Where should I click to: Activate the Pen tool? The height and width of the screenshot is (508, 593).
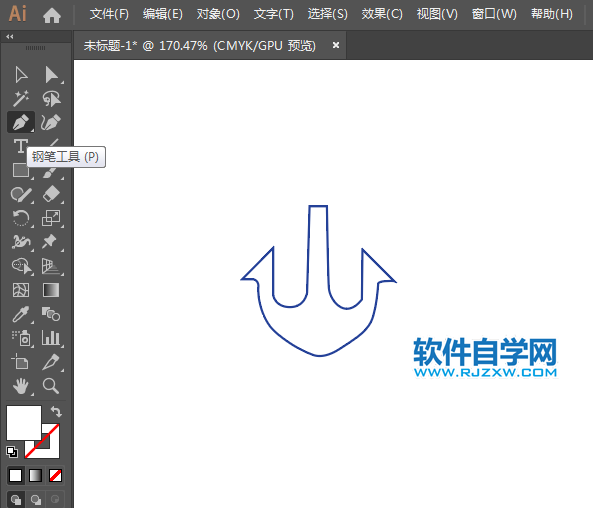pos(21,122)
